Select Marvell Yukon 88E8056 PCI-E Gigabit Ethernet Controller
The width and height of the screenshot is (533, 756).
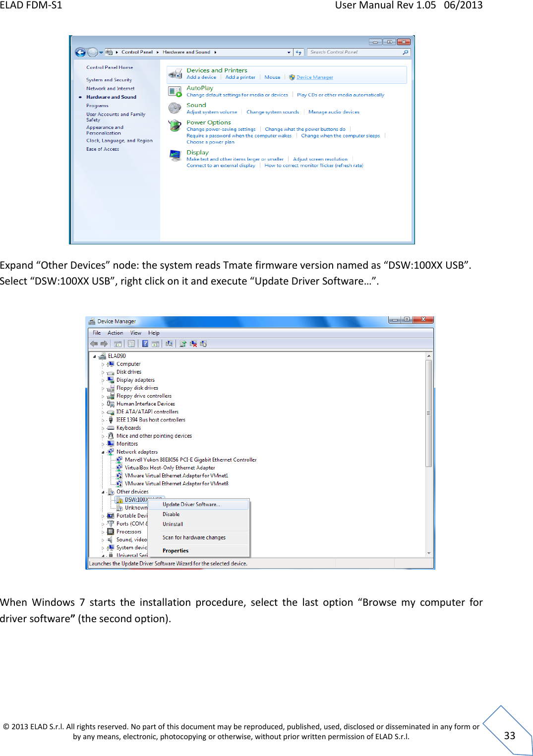coord(190,460)
